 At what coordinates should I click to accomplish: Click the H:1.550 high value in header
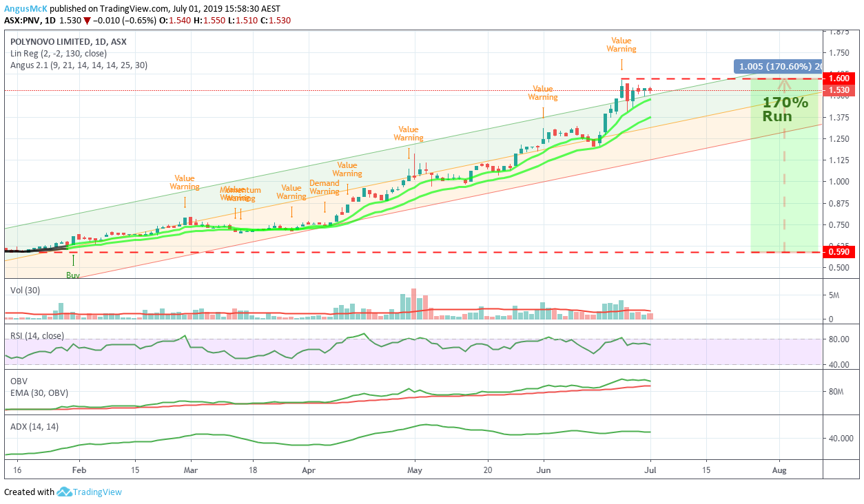click(209, 21)
